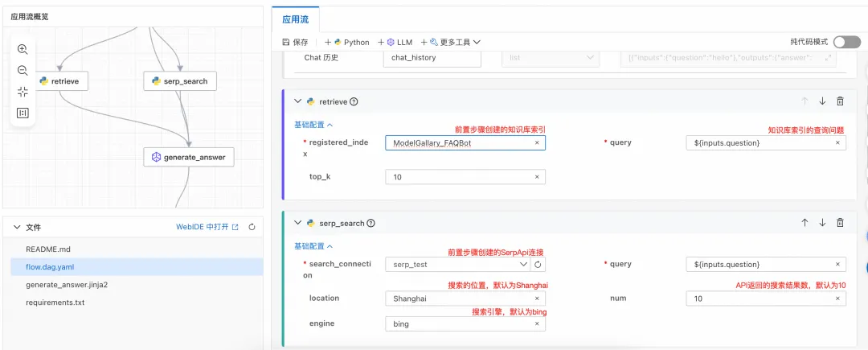Viewport: 868px width, 350px height.
Task: Show help for serp_search node
Action: [371, 223]
